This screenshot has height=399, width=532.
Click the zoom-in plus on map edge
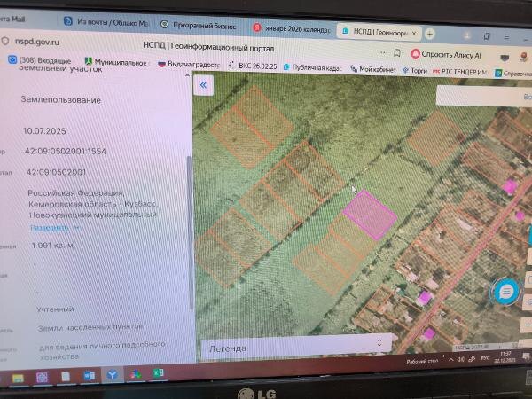(527, 325)
